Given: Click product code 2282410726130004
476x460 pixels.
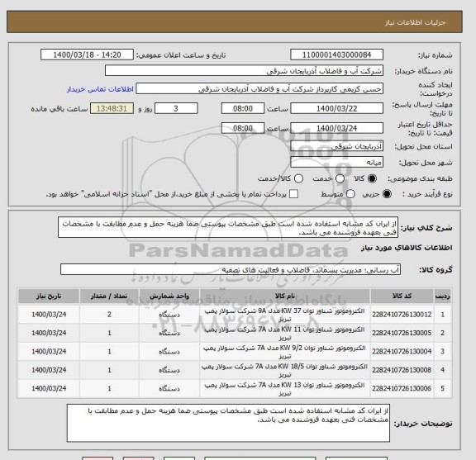Looking at the screenshot, I should (402, 351).
